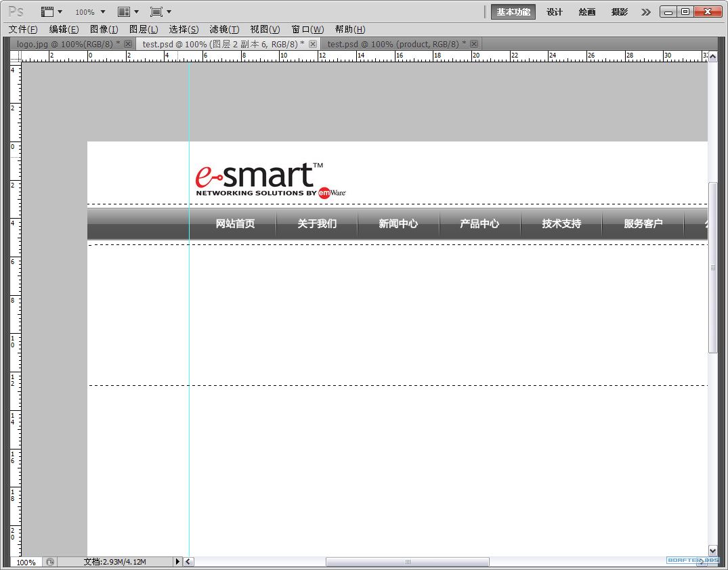
Task: Click the screen mode icon
Action: tap(156, 12)
